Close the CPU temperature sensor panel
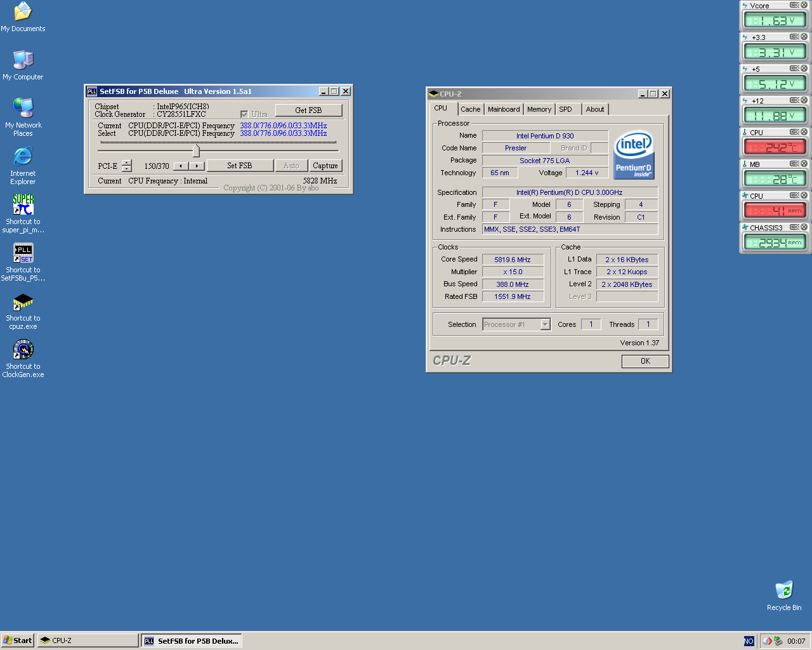The height and width of the screenshot is (650, 812). click(804, 132)
